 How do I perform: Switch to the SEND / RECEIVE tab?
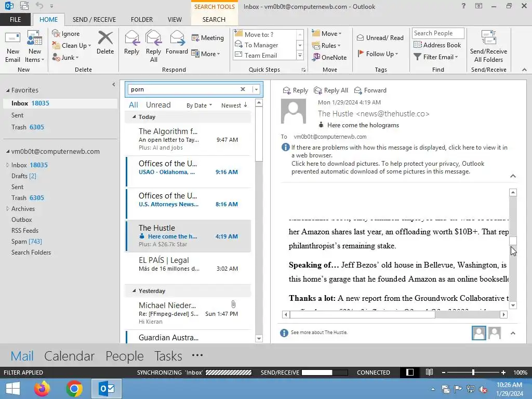click(94, 20)
